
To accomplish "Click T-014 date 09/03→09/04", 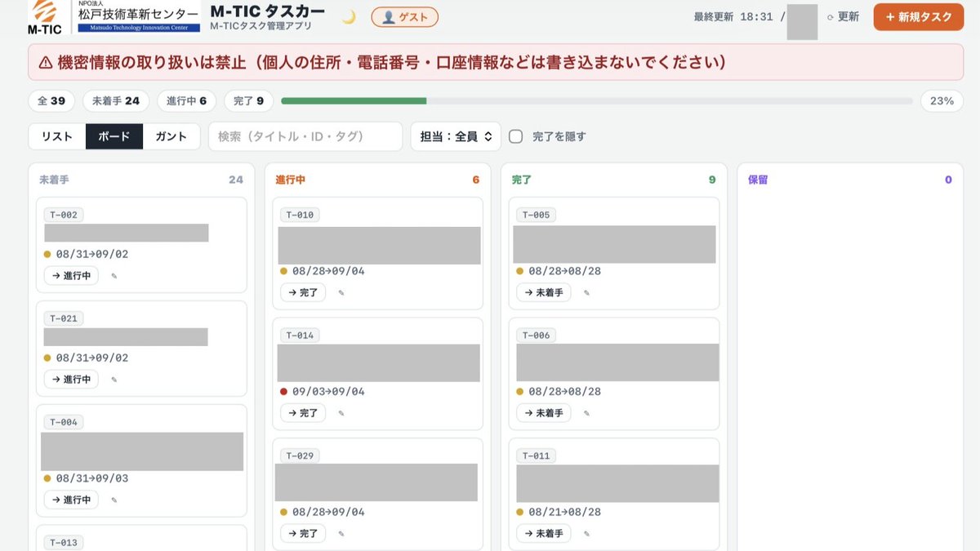I will tap(328, 391).
